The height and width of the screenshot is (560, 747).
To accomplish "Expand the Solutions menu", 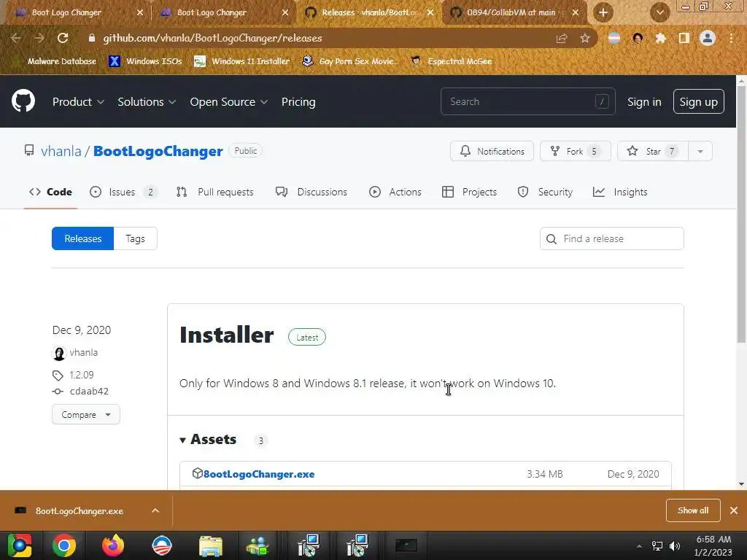I will click(x=147, y=102).
